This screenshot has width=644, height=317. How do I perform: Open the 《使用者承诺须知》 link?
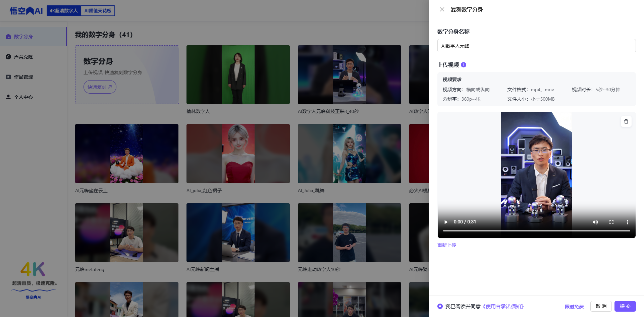pyautogui.click(x=503, y=306)
